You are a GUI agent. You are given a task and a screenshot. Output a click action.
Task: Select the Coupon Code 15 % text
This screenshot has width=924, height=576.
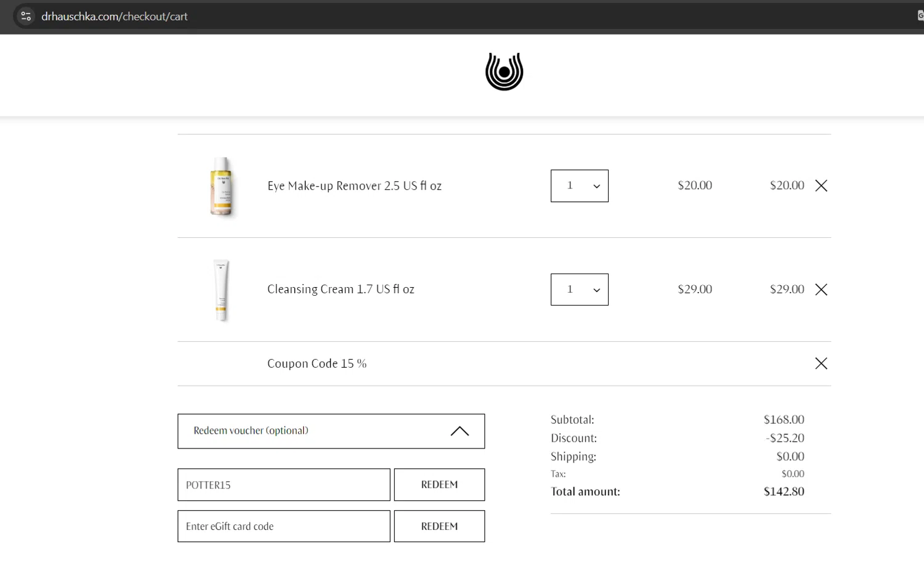pos(317,363)
